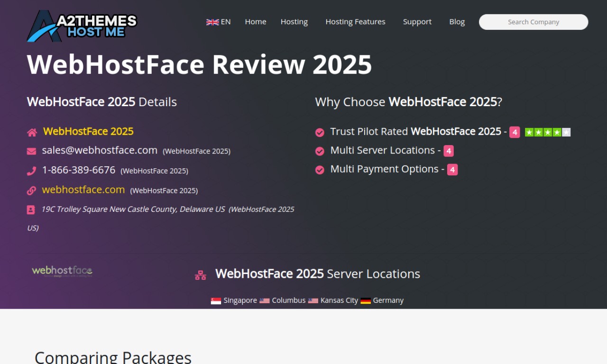Click the network icon beside Server Locations heading
The image size is (607, 364).
(x=201, y=275)
